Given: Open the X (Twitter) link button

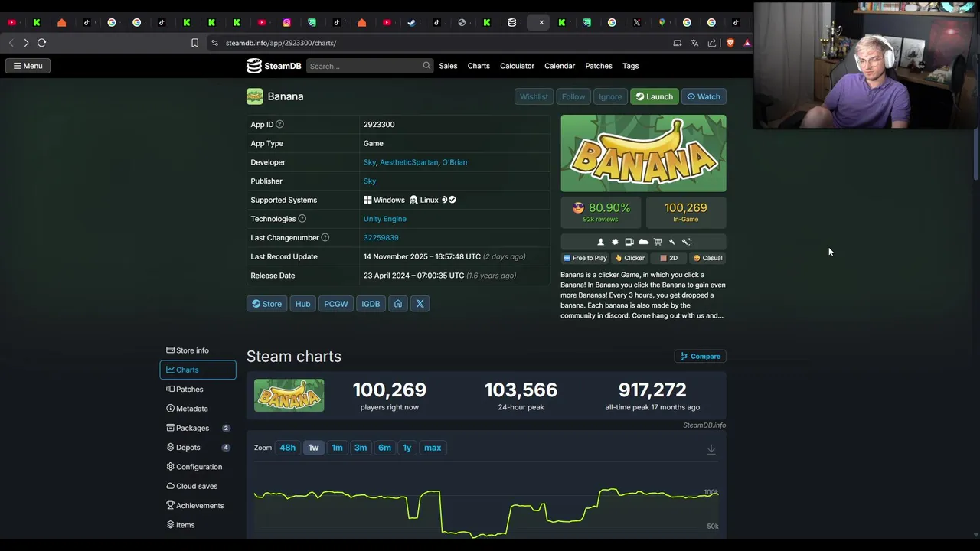Looking at the screenshot, I should 420,304.
